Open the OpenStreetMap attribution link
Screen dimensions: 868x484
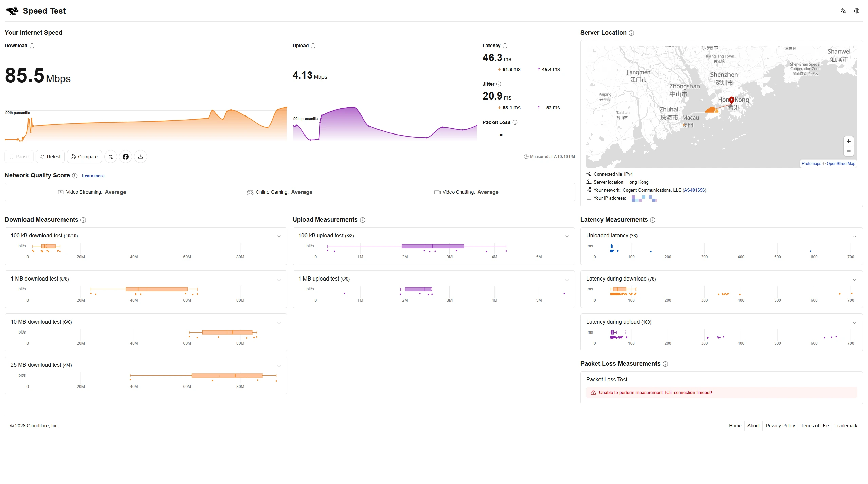point(841,164)
